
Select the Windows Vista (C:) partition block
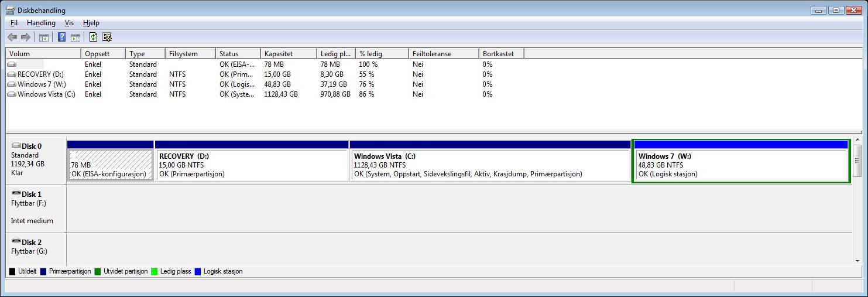point(490,161)
